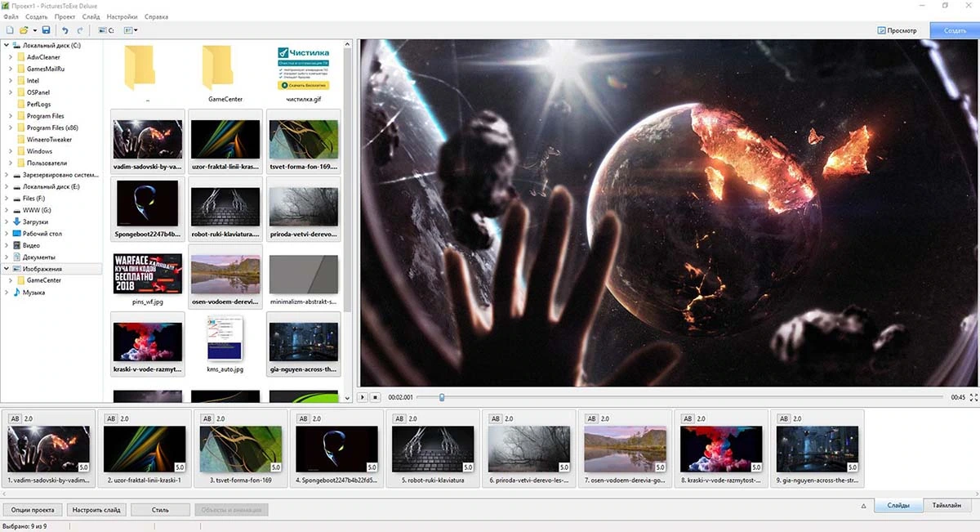Save the project with floppy disk icon
Screen dimensions: 980x532
tap(47, 30)
